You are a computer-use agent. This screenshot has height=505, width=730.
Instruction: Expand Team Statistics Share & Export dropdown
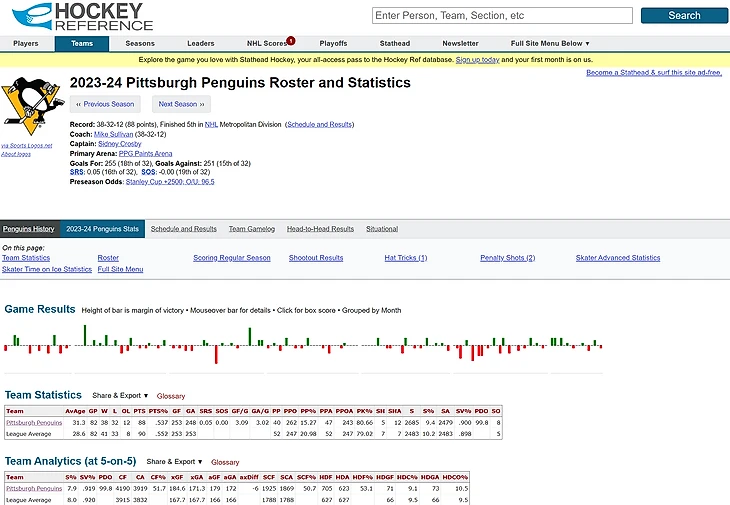120,396
